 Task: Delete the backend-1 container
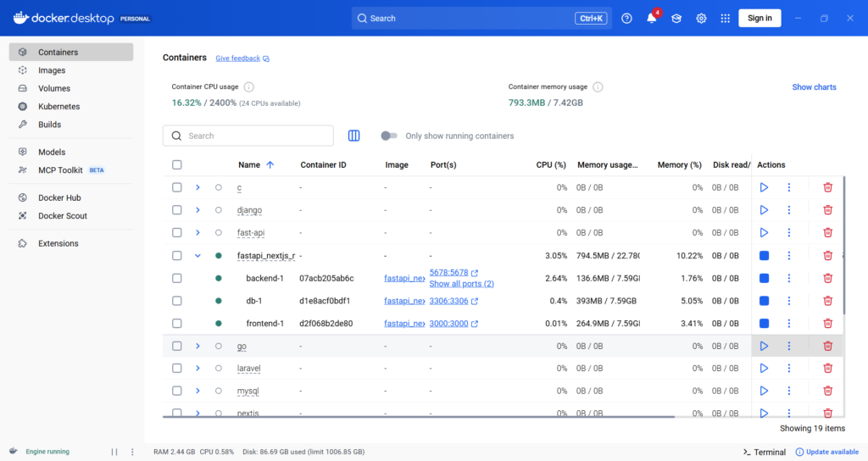[x=827, y=278]
